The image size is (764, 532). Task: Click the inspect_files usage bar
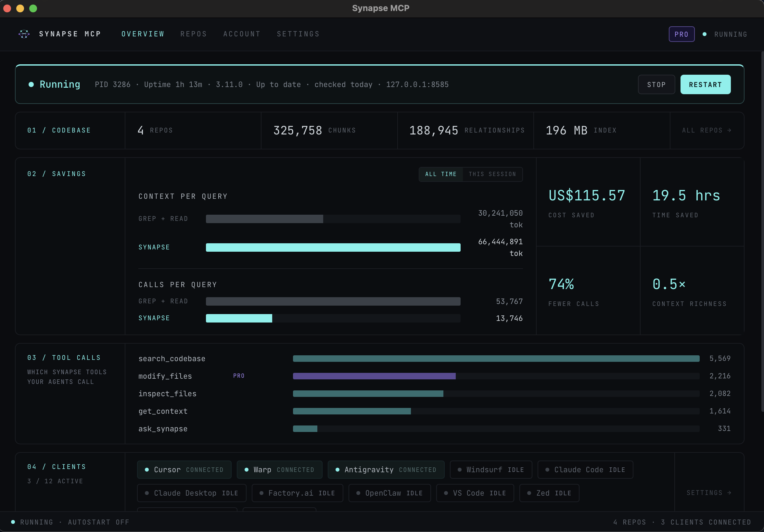pos(368,394)
